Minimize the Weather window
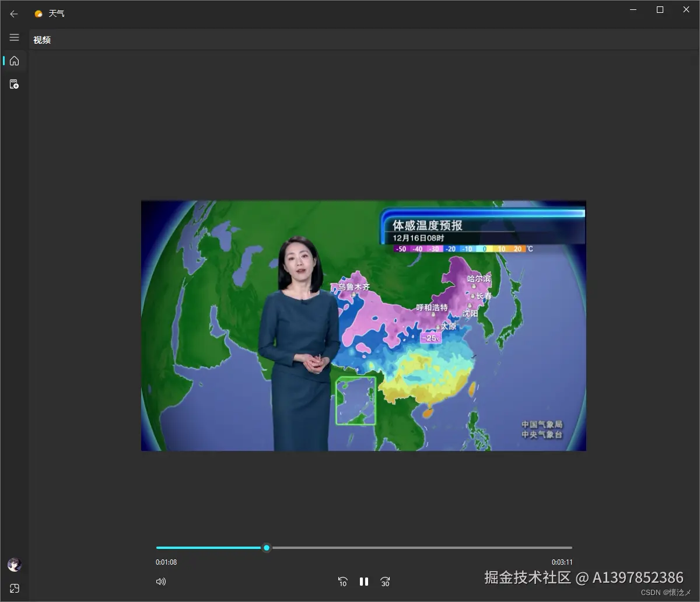 click(x=633, y=9)
